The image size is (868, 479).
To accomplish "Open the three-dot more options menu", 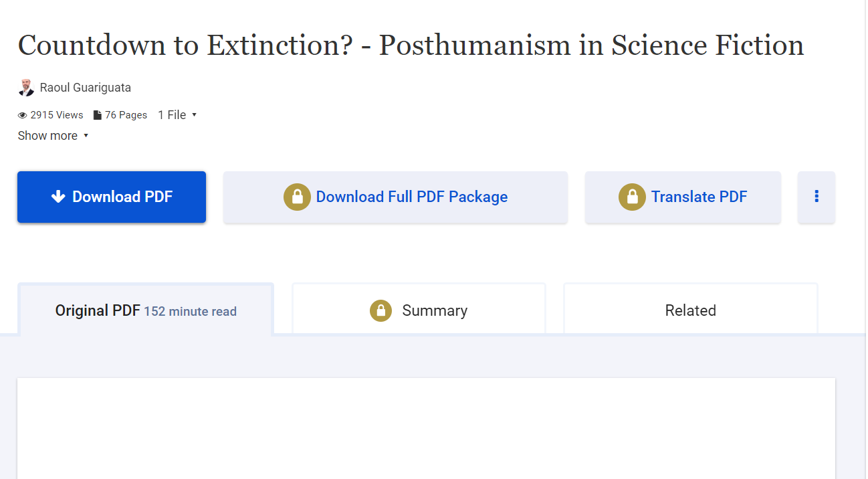I will point(817,197).
